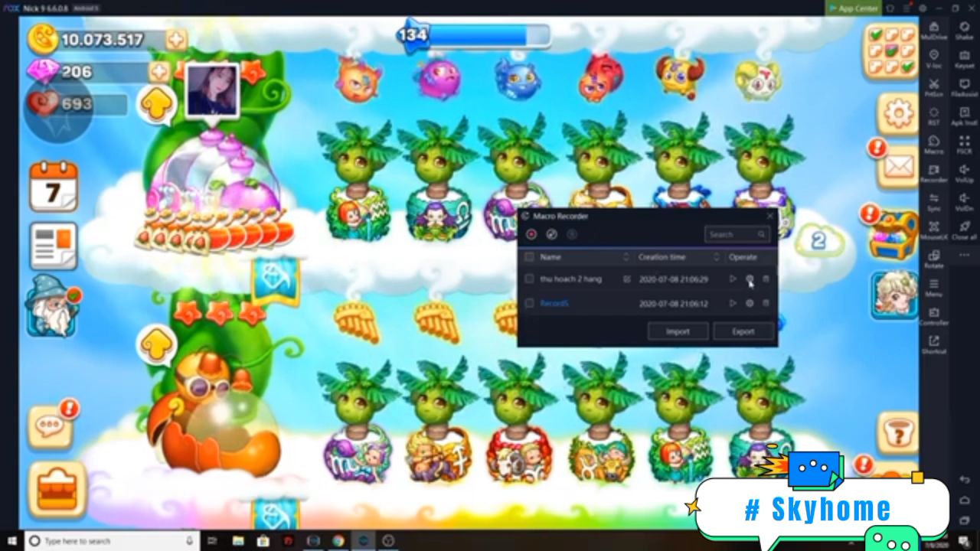Open settings for the Record5 macro
980x551 pixels.
pyautogui.click(x=750, y=304)
